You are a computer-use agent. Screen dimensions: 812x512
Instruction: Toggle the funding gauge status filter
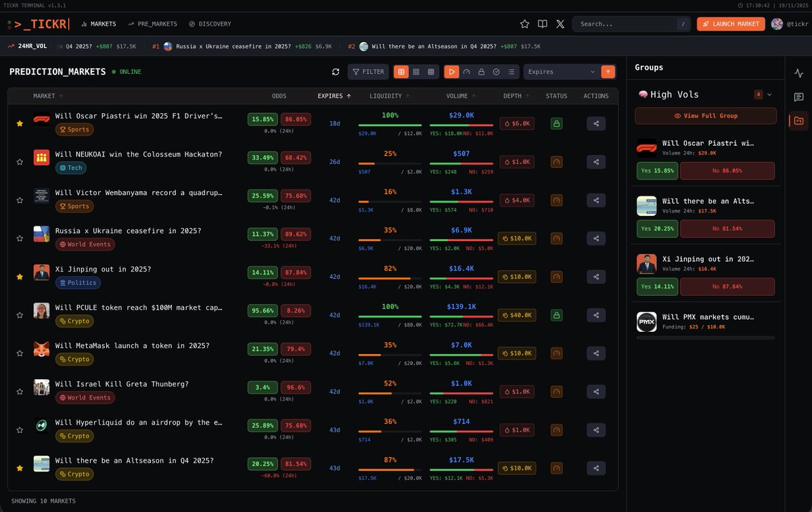pyautogui.click(x=466, y=72)
